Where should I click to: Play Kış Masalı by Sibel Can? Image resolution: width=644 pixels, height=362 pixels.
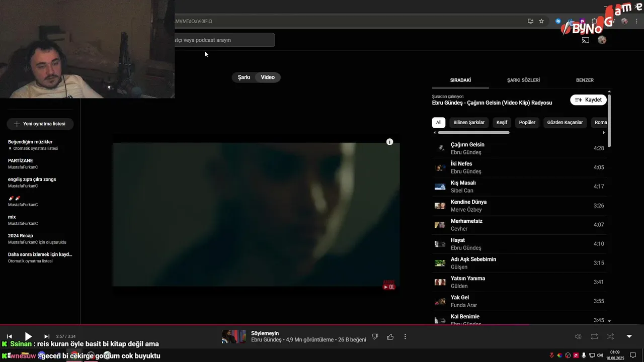(x=520, y=187)
